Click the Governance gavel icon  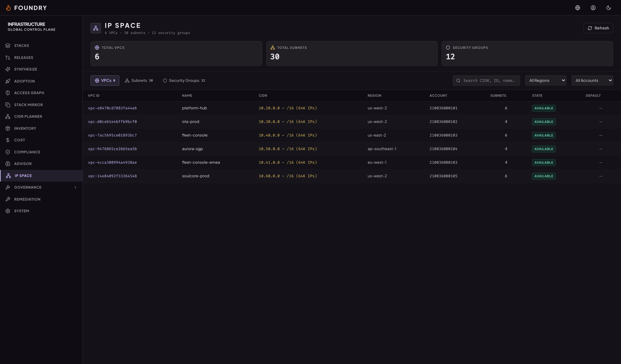8,188
